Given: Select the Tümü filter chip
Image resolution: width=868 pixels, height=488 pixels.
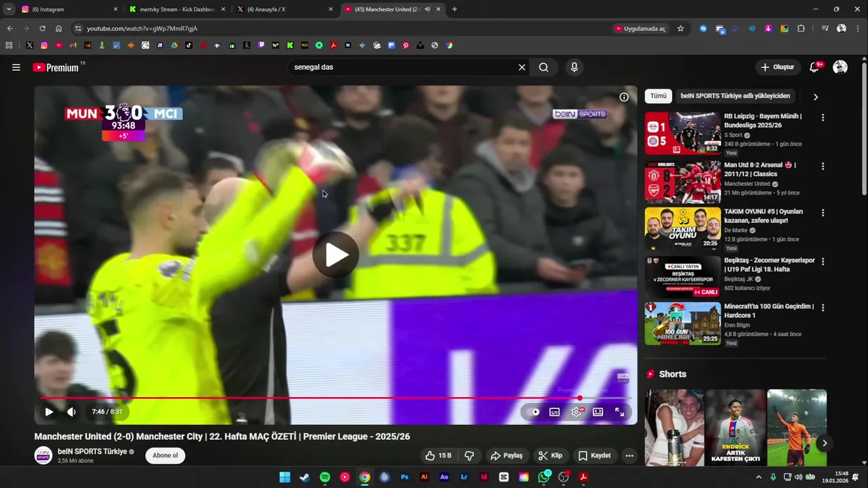Looking at the screenshot, I should pos(658,96).
